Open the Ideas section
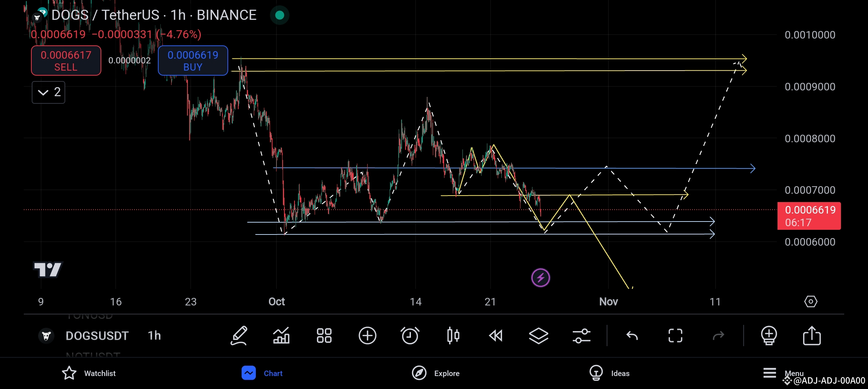 [x=610, y=373]
